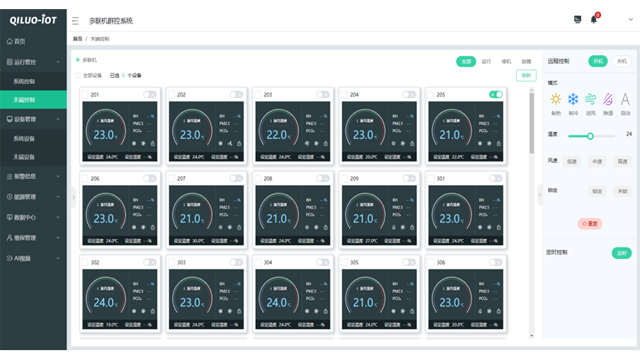The width and height of the screenshot is (640, 360).
Task: Click the 解锁 unlock button
Action: 622,191
